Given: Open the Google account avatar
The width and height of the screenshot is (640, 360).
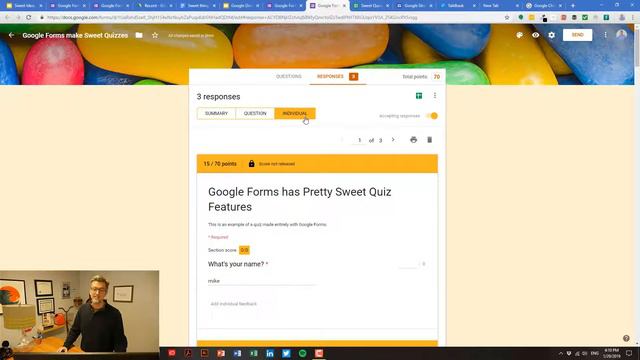Looking at the screenshot, I should point(621,35).
